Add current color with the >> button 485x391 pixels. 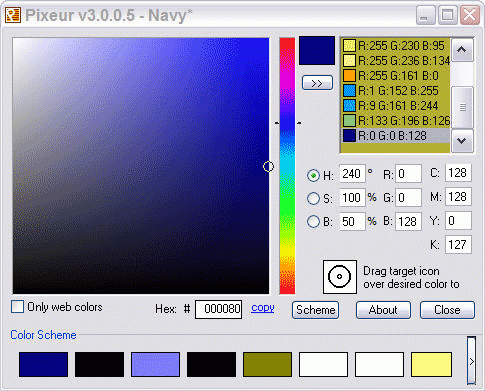point(317,83)
